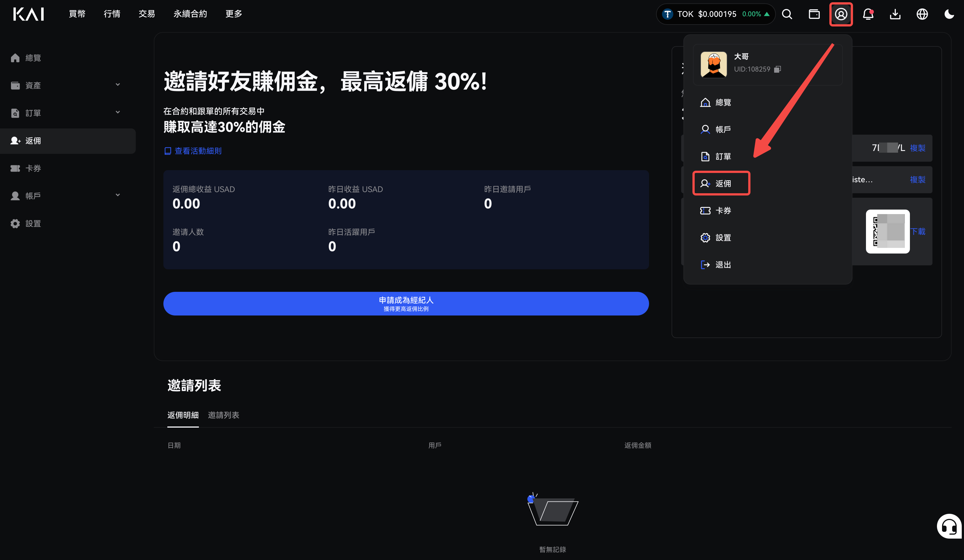
Task: Switch to 邀請列表 tab
Action: [223, 415]
